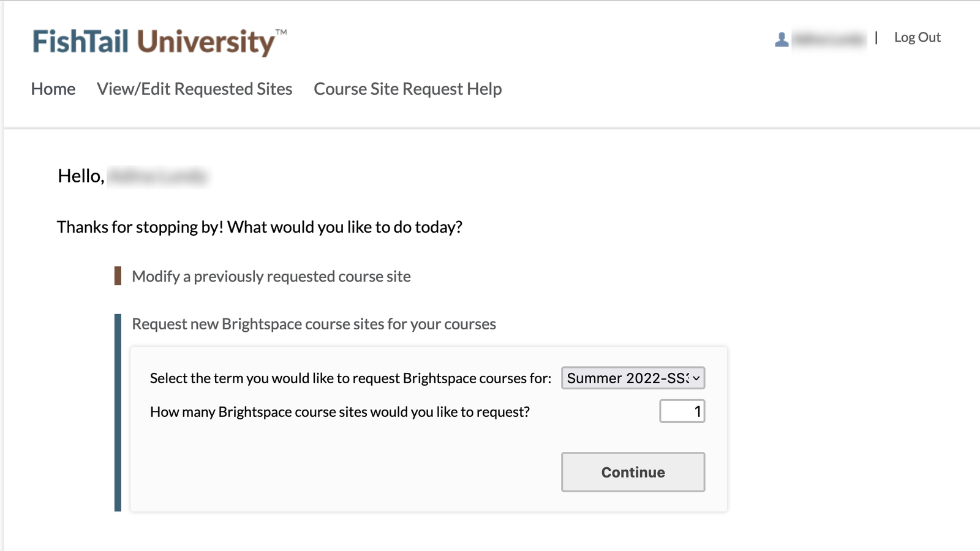This screenshot has width=980, height=551.
Task: Click the "Thanks for stopping by" message
Action: [x=259, y=227]
